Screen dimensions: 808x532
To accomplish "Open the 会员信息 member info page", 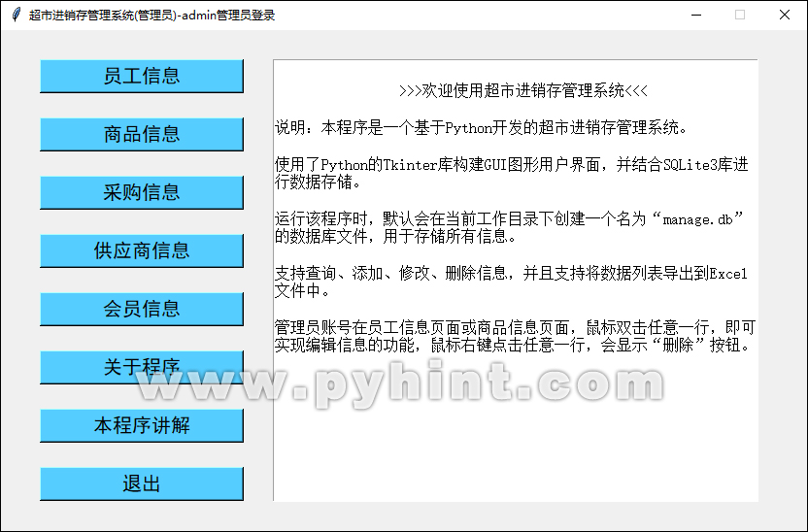I will 142,309.
